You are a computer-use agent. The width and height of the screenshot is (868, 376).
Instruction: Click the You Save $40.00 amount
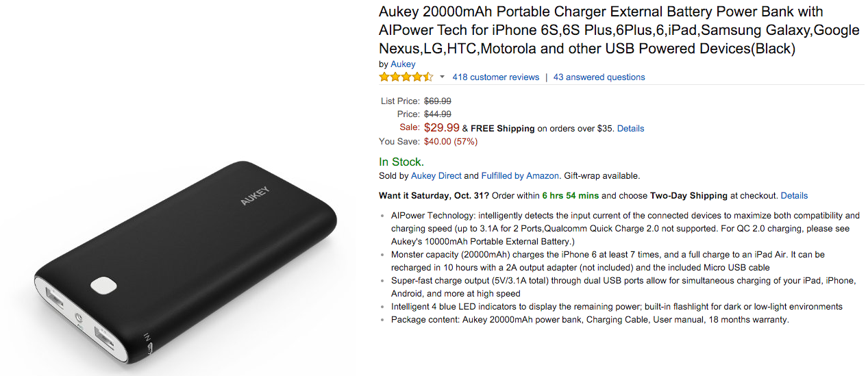pyautogui.click(x=437, y=142)
